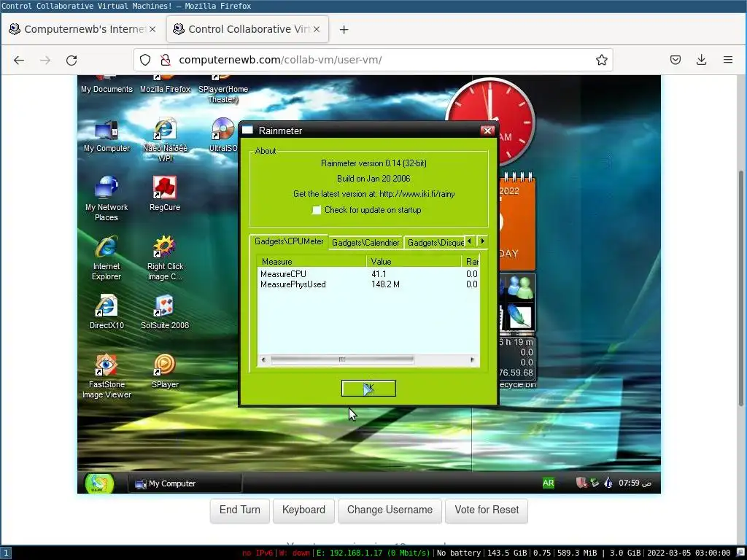
Task: Click the feather gadget icon
Action: (x=519, y=316)
